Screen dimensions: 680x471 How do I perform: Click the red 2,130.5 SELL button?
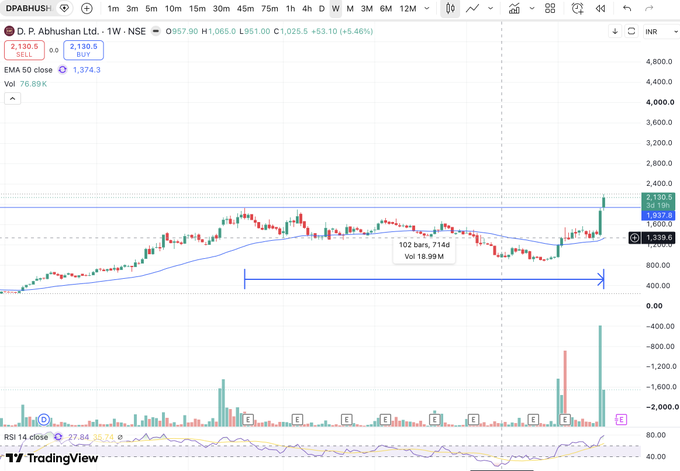(24, 50)
